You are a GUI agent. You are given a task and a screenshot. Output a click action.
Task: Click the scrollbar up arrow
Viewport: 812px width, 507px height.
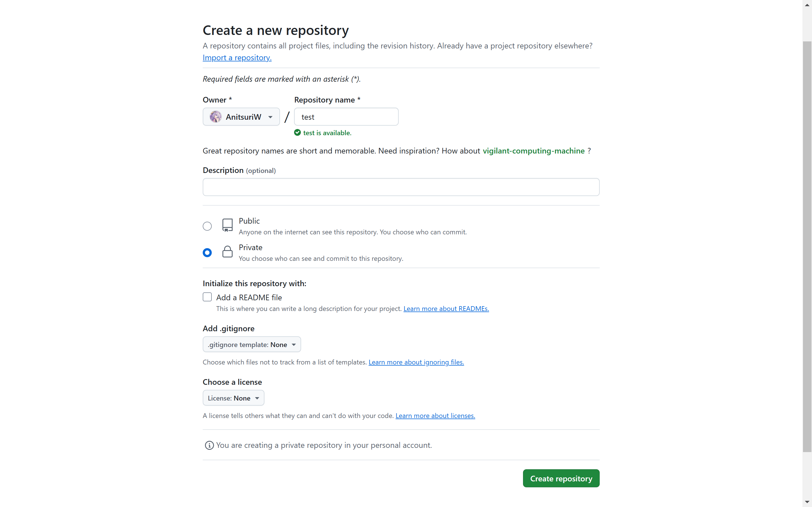pos(807,5)
